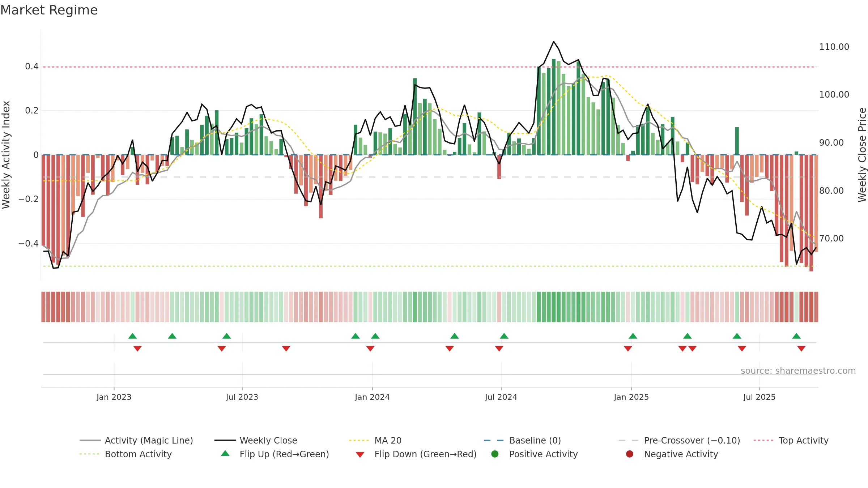Click the Weekly Close Price axis title
Image resolution: width=868 pixels, height=488 pixels.
[862, 155]
